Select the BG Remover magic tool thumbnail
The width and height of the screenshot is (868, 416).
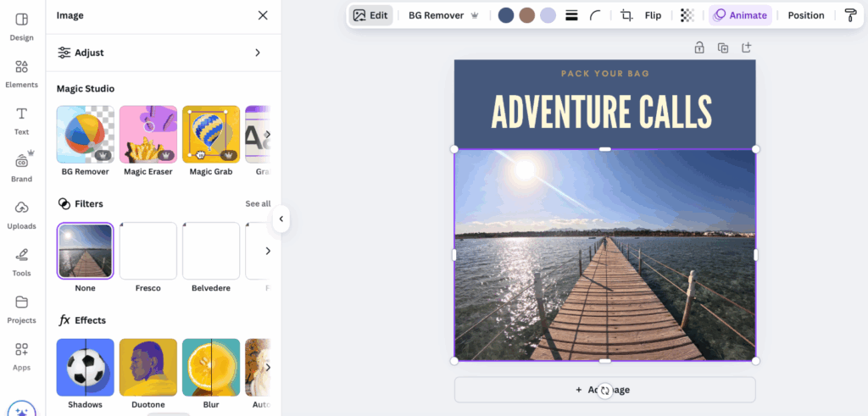tap(86, 135)
